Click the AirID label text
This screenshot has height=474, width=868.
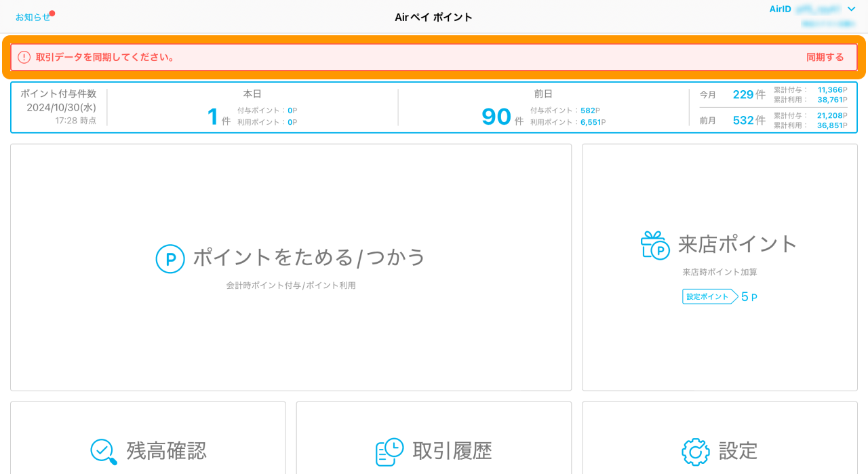coord(780,9)
